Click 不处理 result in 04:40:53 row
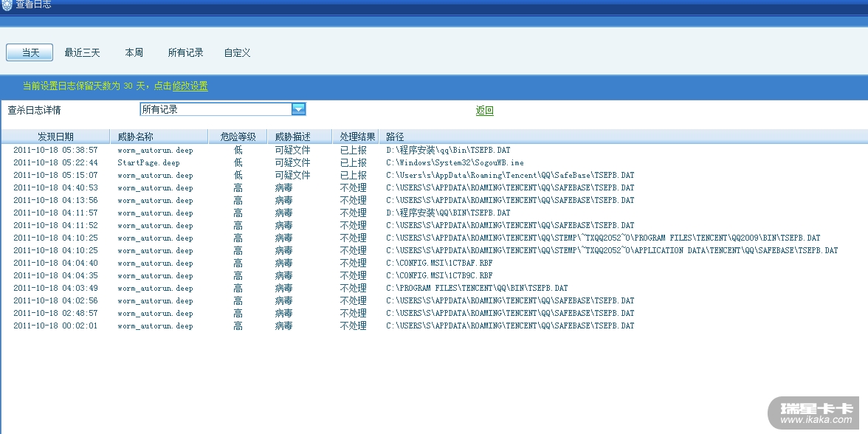Image resolution: width=868 pixels, height=434 pixels. coord(353,187)
